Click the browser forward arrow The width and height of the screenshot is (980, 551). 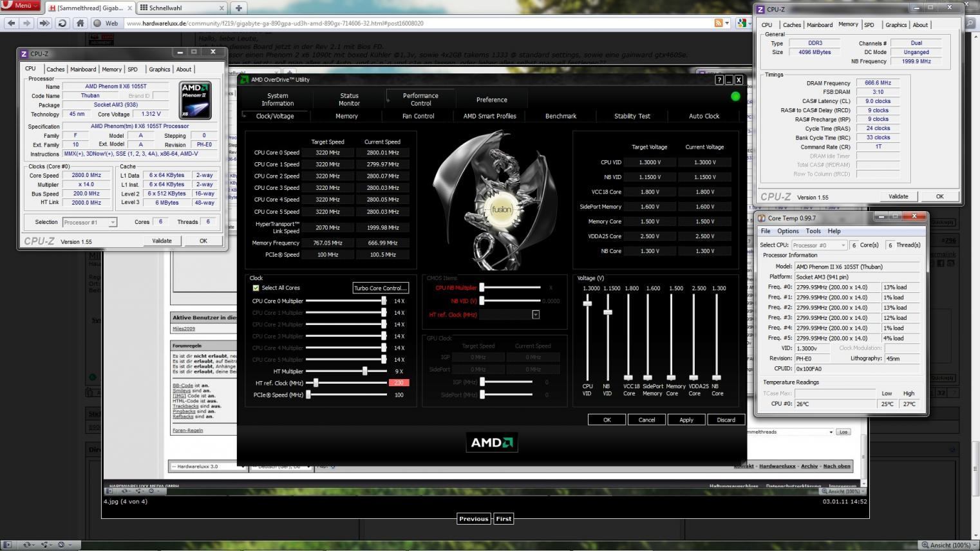[x=26, y=23]
